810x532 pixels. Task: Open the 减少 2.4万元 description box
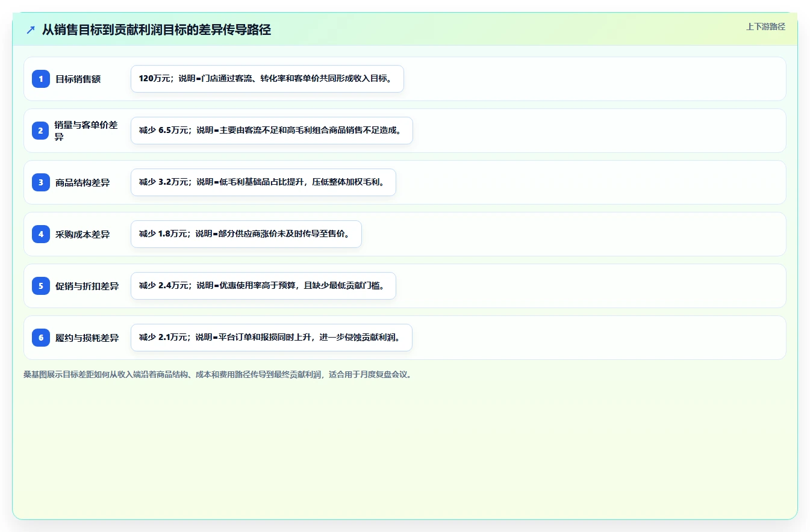(x=263, y=286)
